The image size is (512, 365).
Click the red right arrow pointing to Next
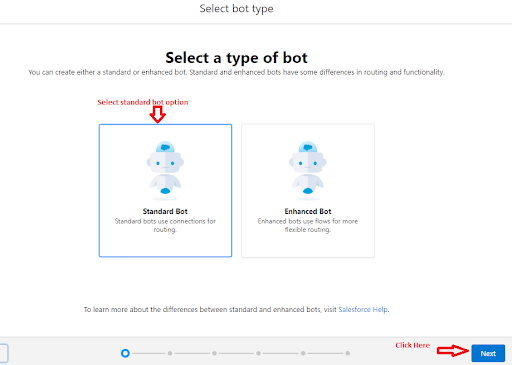pyautogui.click(x=453, y=351)
